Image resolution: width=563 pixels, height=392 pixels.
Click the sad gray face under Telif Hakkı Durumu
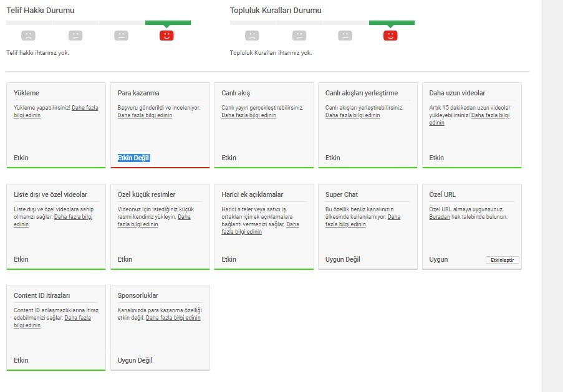click(x=28, y=36)
